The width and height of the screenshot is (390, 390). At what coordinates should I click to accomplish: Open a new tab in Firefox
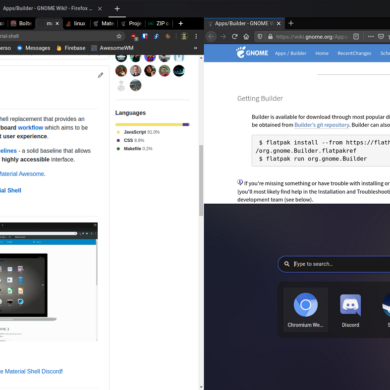[291, 23]
